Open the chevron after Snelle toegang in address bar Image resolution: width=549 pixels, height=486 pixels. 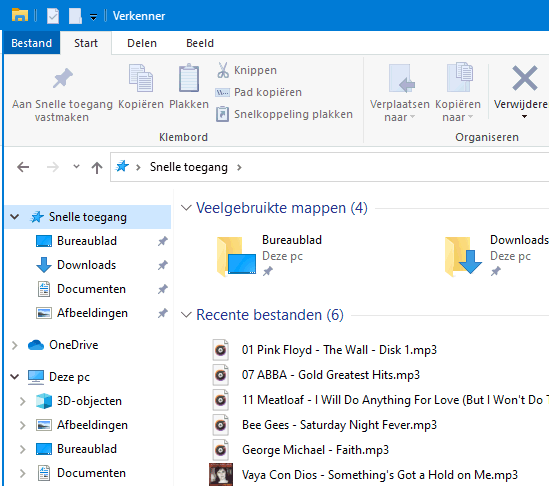[239, 167]
